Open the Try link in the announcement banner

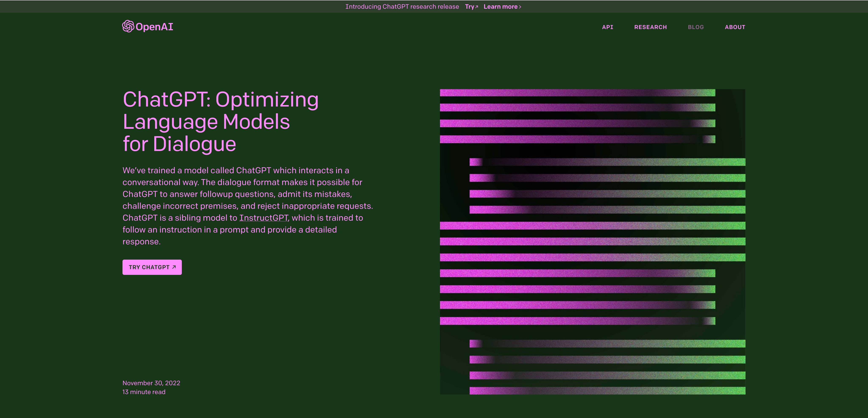tap(471, 7)
